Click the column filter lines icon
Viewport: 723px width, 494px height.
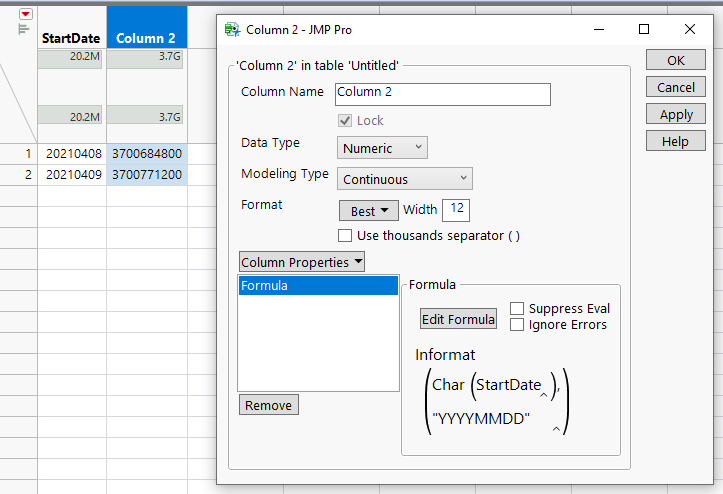click(24, 30)
